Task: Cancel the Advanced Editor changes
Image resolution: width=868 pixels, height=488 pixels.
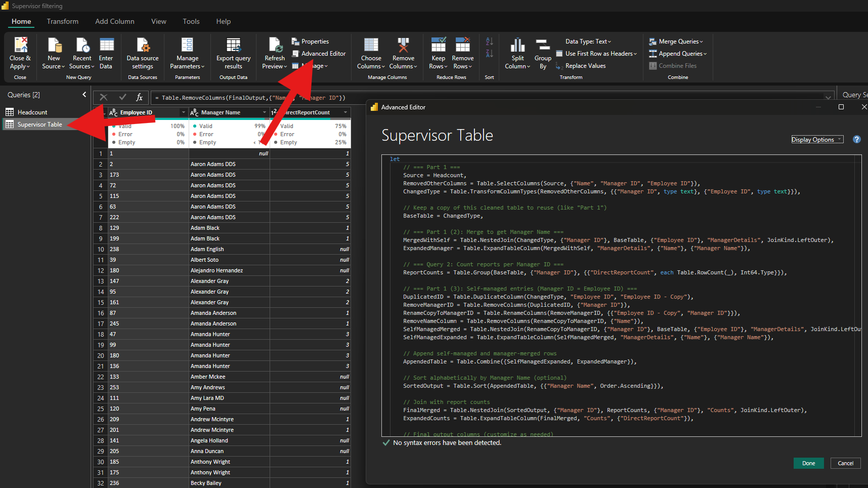Action: pos(845,463)
